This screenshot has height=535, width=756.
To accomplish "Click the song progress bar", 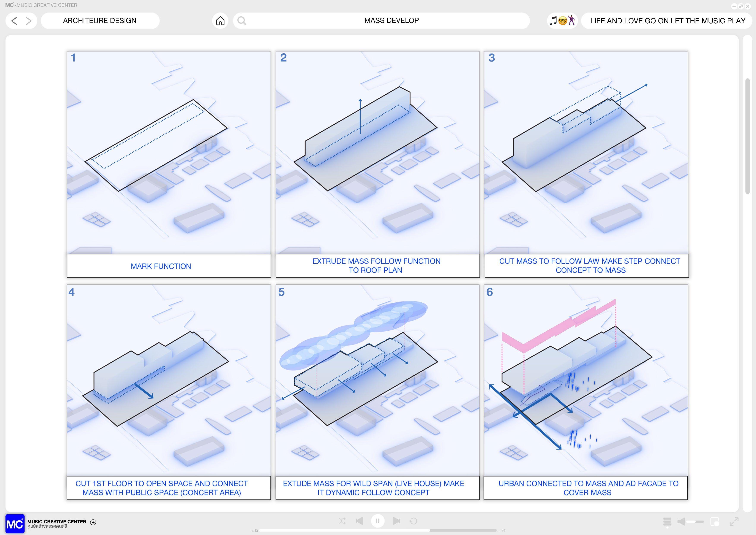I will (x=378, y=530).
